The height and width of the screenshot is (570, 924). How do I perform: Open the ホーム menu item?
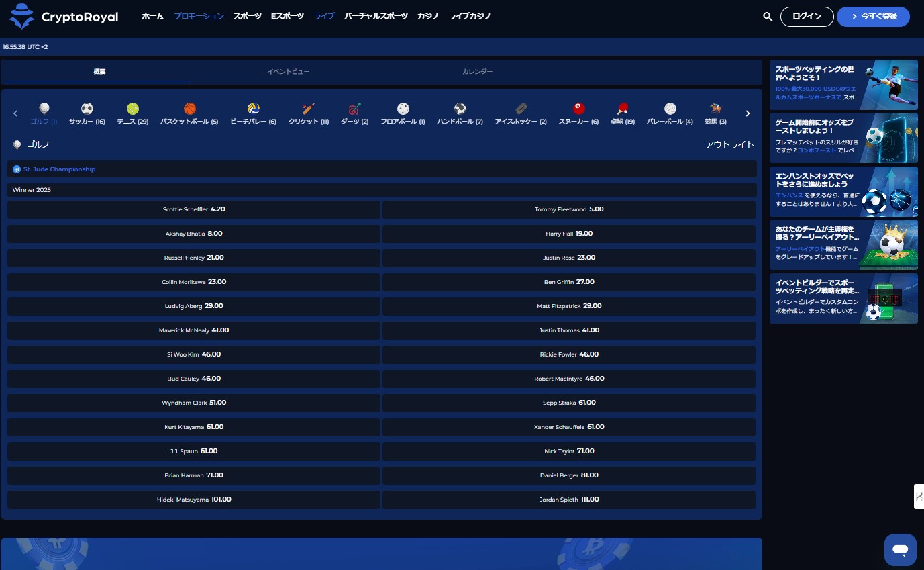tap(152, 16)
